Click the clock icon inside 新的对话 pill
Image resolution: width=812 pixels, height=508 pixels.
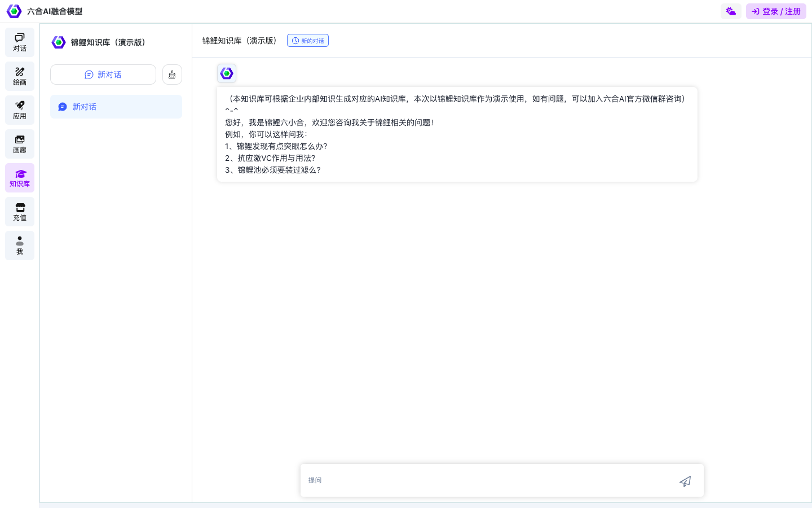[x=295, y=40]
